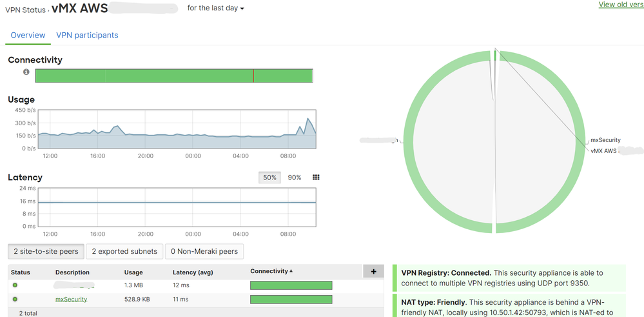Click the vMX AWS label on topology ring
Viewport: 644px width, 317px height.
point(603,151)
